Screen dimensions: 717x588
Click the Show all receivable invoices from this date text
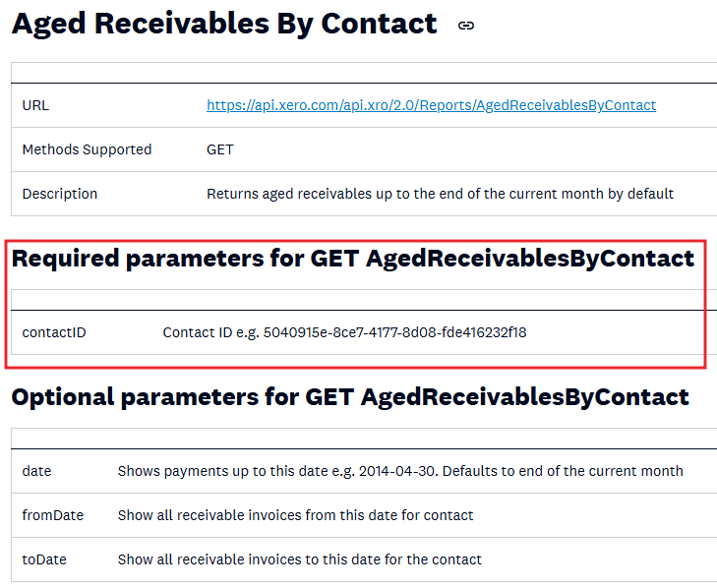tap(295, 515)
